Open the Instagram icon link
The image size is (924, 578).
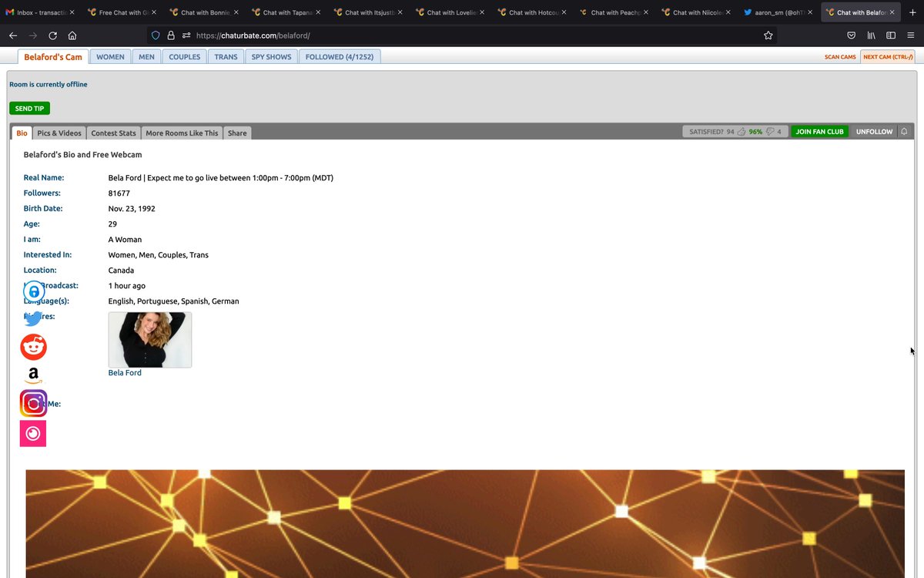[33, 404]
